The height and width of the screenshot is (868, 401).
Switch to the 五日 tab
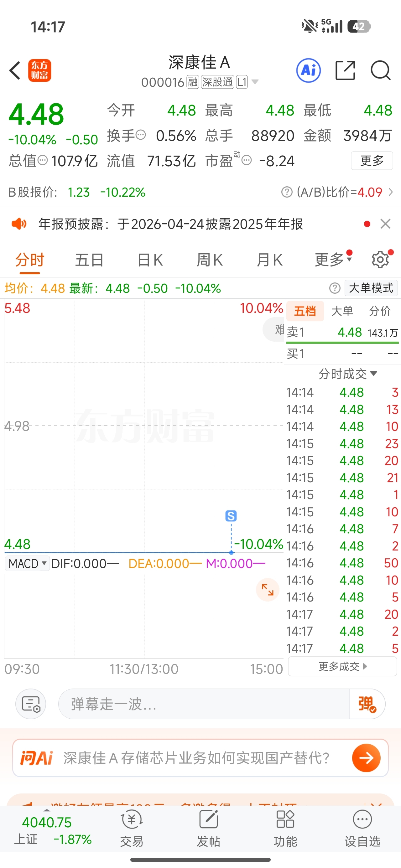(89, 260)
